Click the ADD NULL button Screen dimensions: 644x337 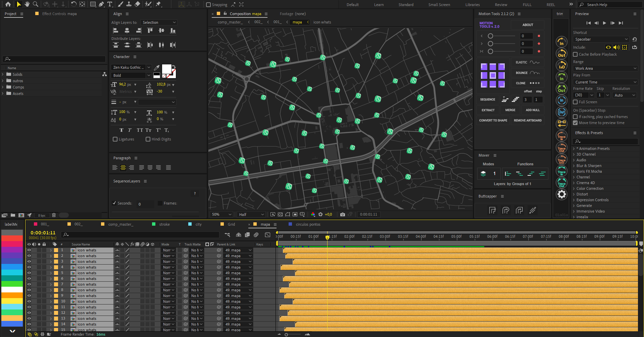pyautogui.click(x=533, y=110)
